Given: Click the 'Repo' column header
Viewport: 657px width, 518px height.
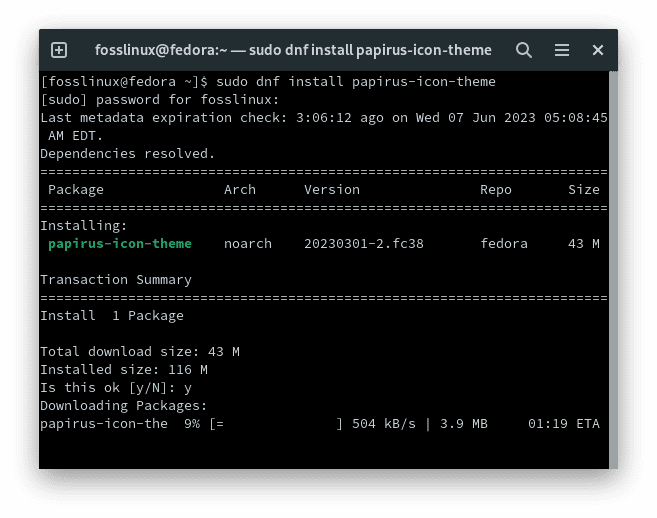Looking at the screenshot, I should click(496, 190).
